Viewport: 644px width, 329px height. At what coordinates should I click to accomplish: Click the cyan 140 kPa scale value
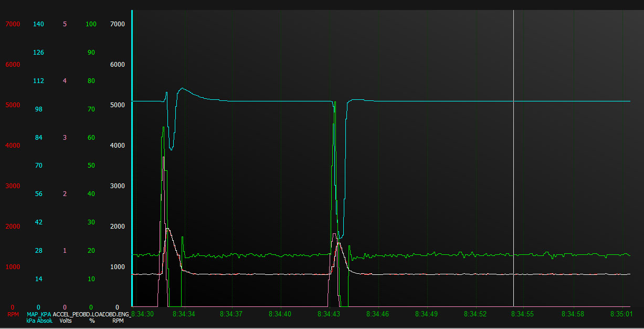(x=38, y=24)
